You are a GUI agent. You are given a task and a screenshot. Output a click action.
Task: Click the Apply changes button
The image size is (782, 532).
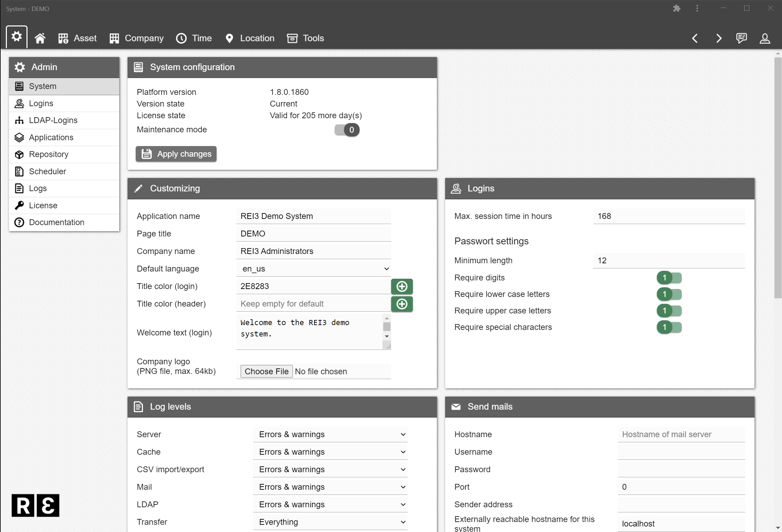pyautogui.click(x=176, y=154)
